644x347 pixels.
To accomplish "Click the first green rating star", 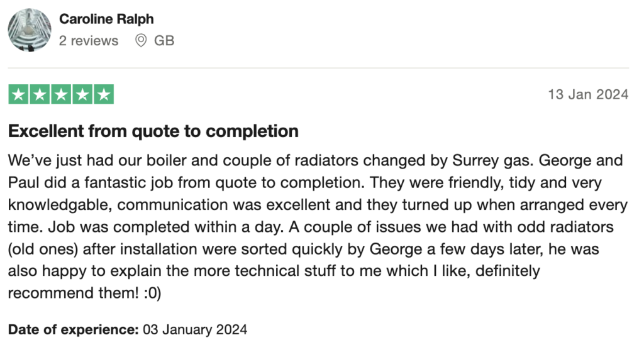I will pyautogui.click(x=18, y=95).
